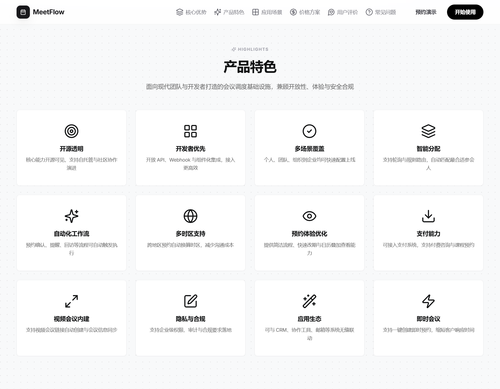500x389 pixels.
Task: Click the expand arrows icon on 视频会议内建 card
Action: pyautogui.click(x=71, y=301)
